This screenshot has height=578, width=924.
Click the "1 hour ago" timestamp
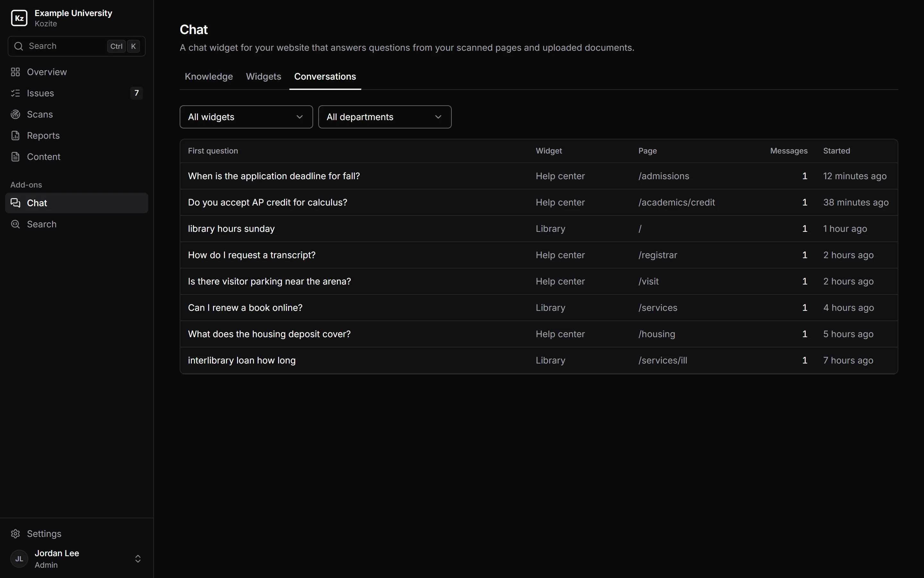(845, 229)
